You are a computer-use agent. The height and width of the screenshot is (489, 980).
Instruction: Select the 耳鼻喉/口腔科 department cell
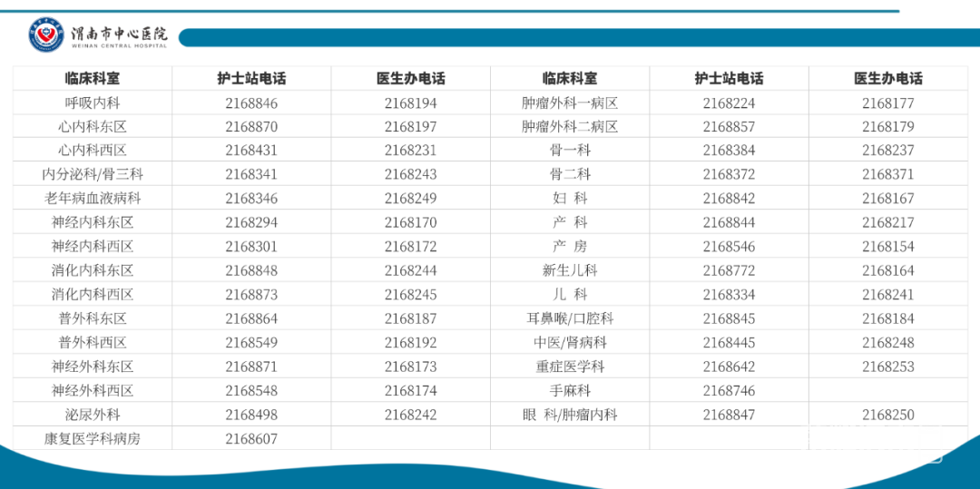coord(570,318)
